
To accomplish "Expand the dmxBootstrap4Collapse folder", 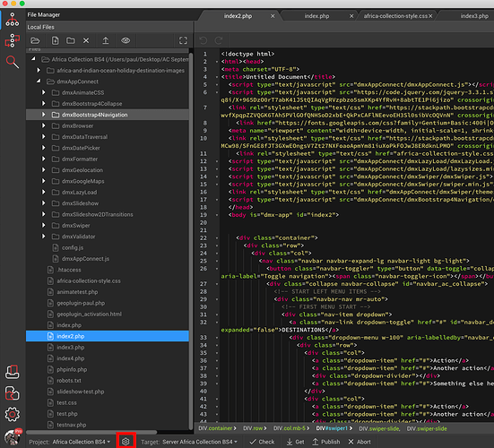I will (43, 103).
